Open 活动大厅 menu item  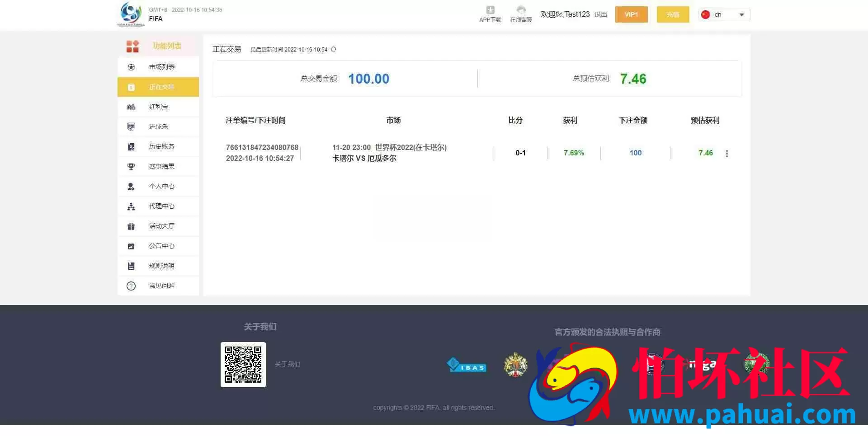point(158,226)
